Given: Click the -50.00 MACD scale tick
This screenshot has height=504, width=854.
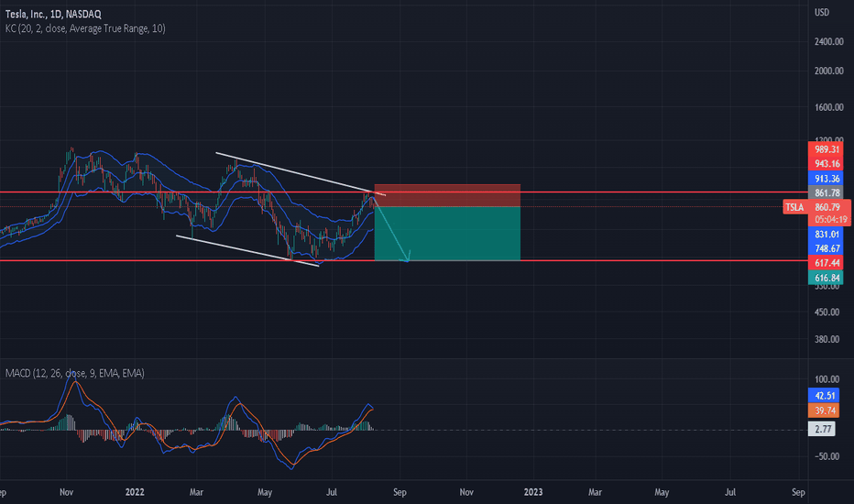Looking at the screenshot, I should (827, 456).
